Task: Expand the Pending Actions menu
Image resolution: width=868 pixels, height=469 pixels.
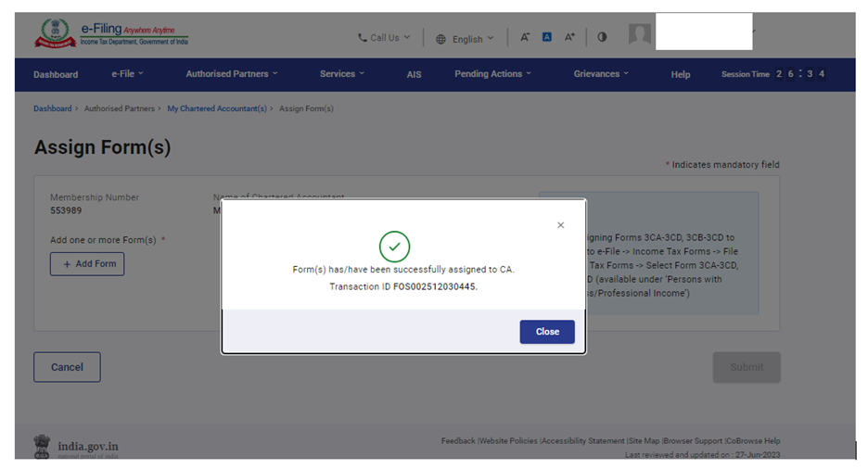Action: [492, 74]
